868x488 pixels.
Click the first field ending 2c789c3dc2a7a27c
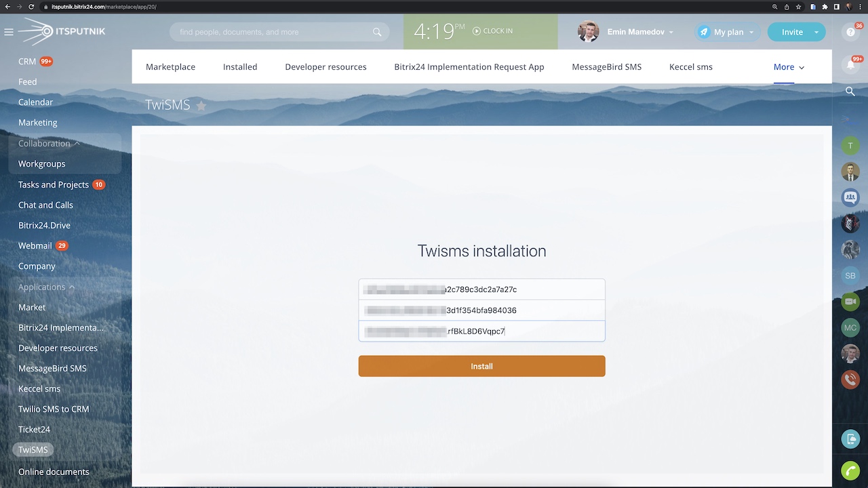pos(481,289)
